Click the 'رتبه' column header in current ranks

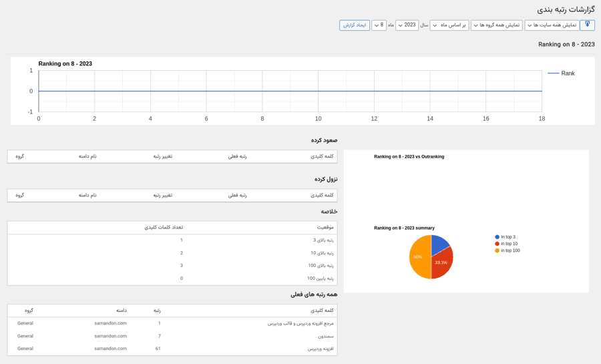point(157,311)
